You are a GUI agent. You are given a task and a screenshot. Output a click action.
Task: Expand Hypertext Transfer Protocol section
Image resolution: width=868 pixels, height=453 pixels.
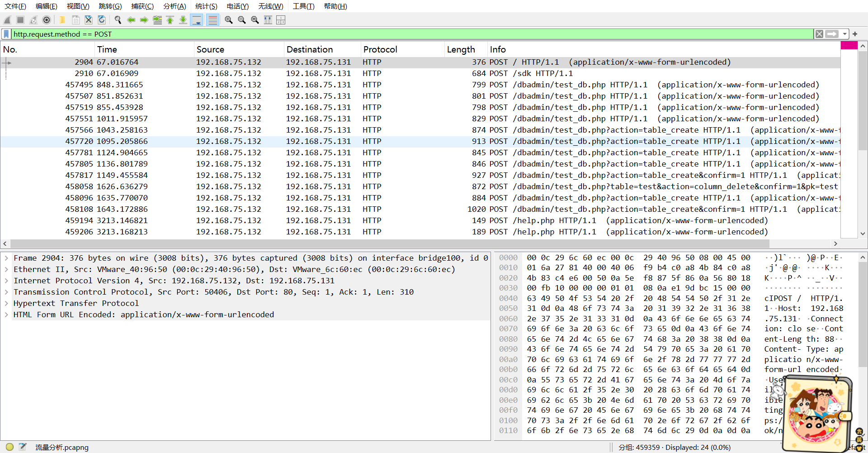click(6, 303)
